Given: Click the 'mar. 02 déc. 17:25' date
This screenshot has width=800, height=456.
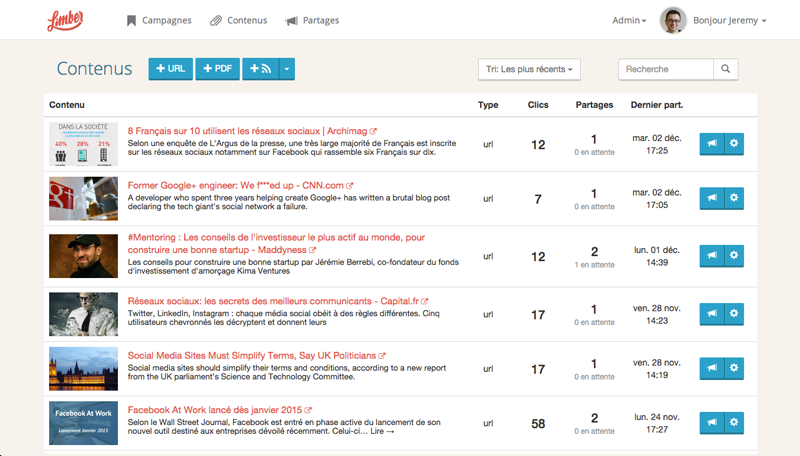Looking at the screenshot, I should click(x=657, y=144).
